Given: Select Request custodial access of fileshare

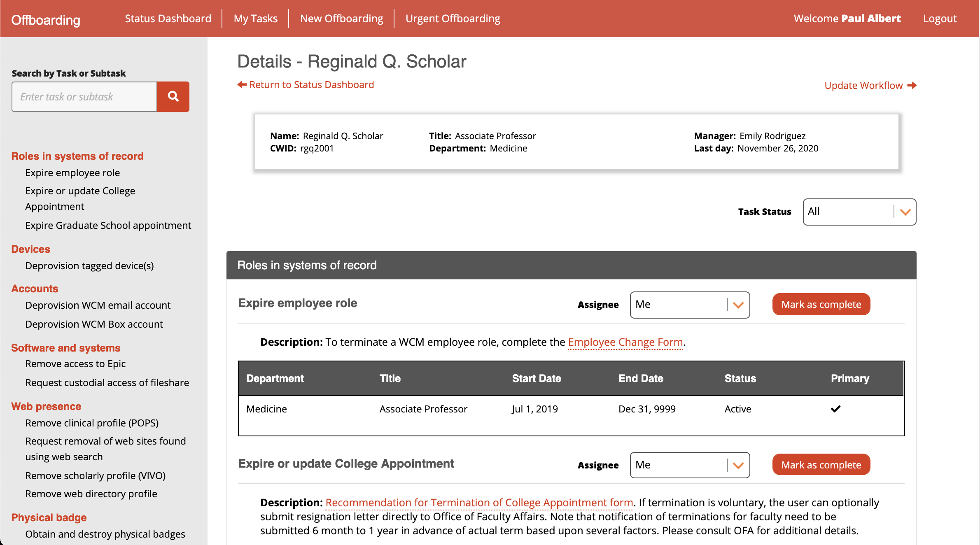Looking at the screenshot, I should [x=107, y=382].
